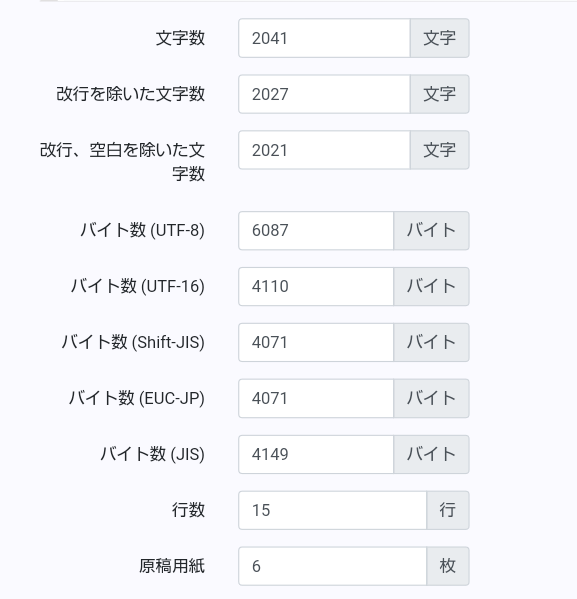Click the バイト数 (JIS) label
The width and height of the screenshot is (577, 599).
(x=152, y=454)
